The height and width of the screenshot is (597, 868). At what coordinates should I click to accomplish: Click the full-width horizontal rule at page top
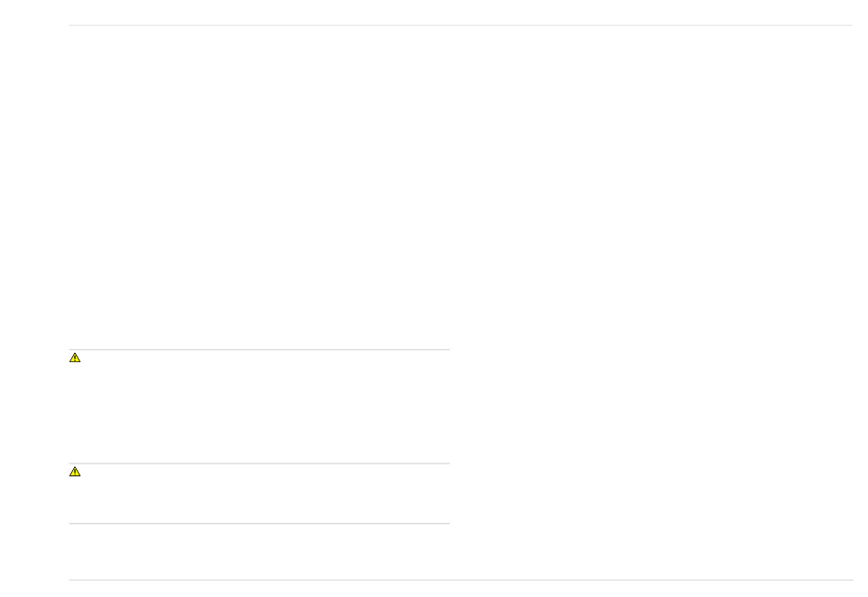(x=460, y=25)
